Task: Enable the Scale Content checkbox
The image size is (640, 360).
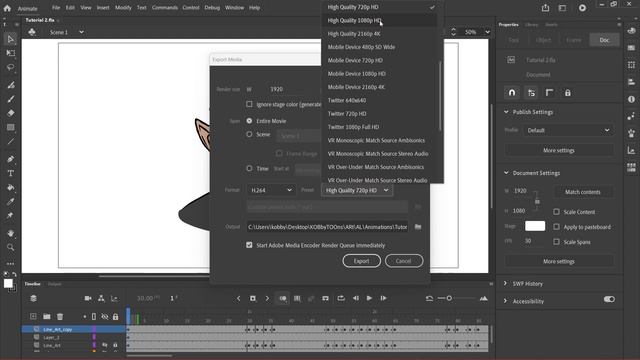Action: 556,211
